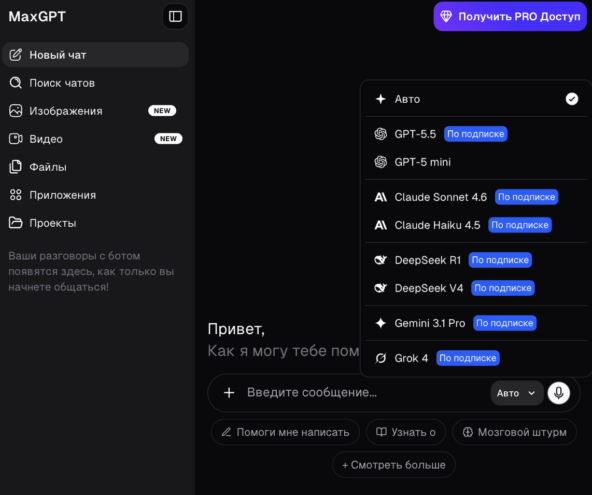Choose GPT-5 mini model
Viewport: 592px width, 495px height.
tap(476, 162)
